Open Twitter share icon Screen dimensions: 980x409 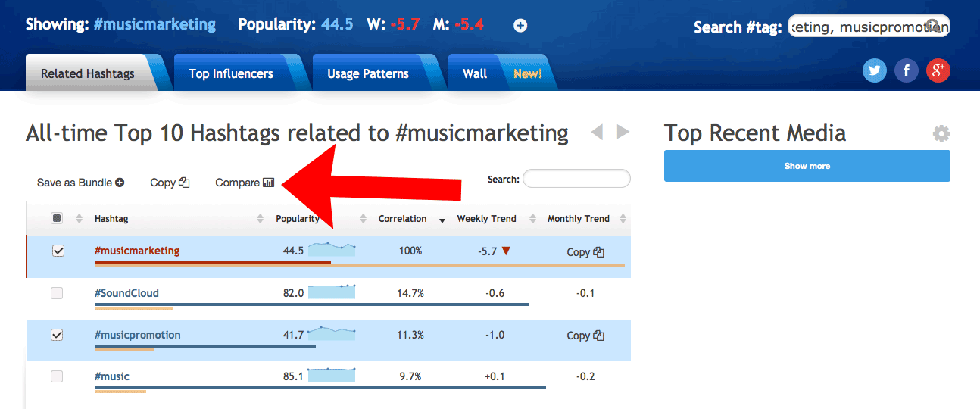[x=875, y=71]
